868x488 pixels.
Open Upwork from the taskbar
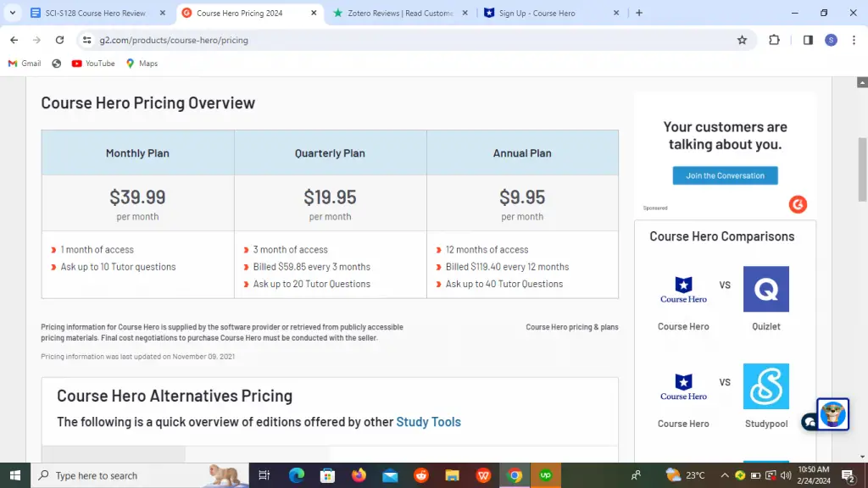(547, 475)
